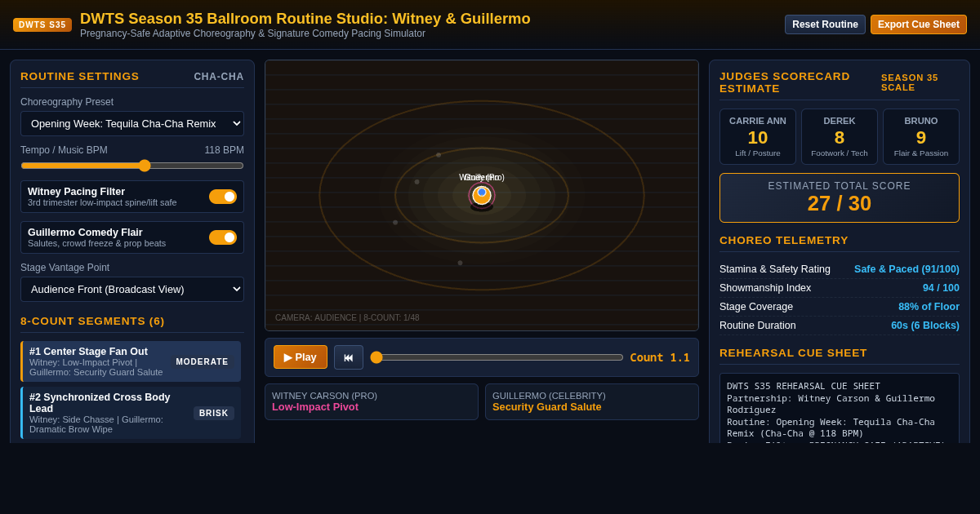Click Derek score card

click(x=840, y=137)
